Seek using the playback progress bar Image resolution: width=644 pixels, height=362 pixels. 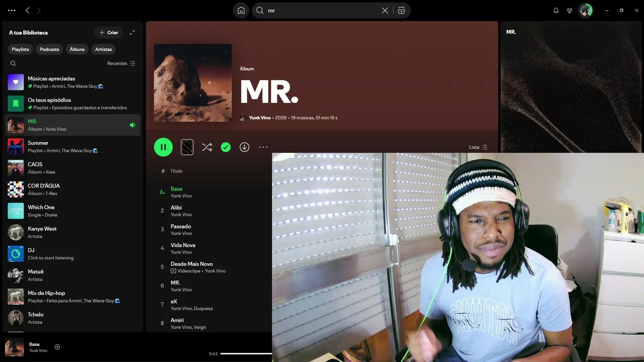(x=246, y=353)
